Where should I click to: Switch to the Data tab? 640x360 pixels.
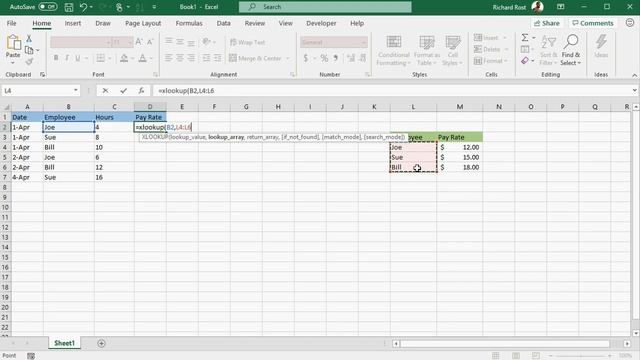tap(223, 23)
